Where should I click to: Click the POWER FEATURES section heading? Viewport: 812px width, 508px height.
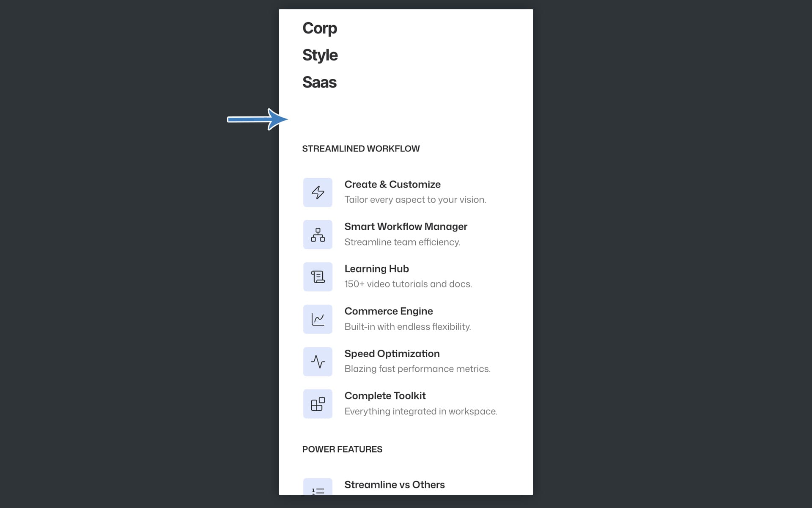[x=342, y=450]
